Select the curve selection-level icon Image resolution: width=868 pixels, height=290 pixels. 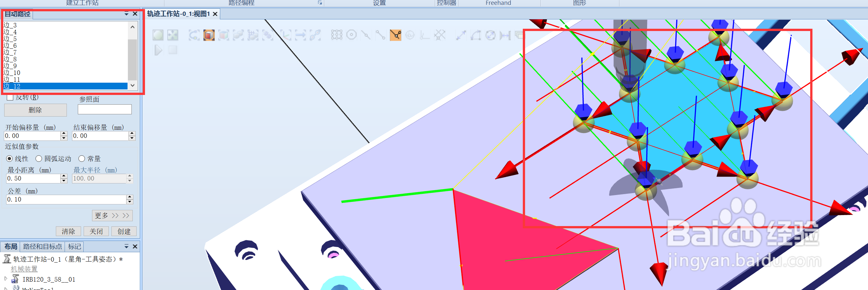[x=194, y=35]
